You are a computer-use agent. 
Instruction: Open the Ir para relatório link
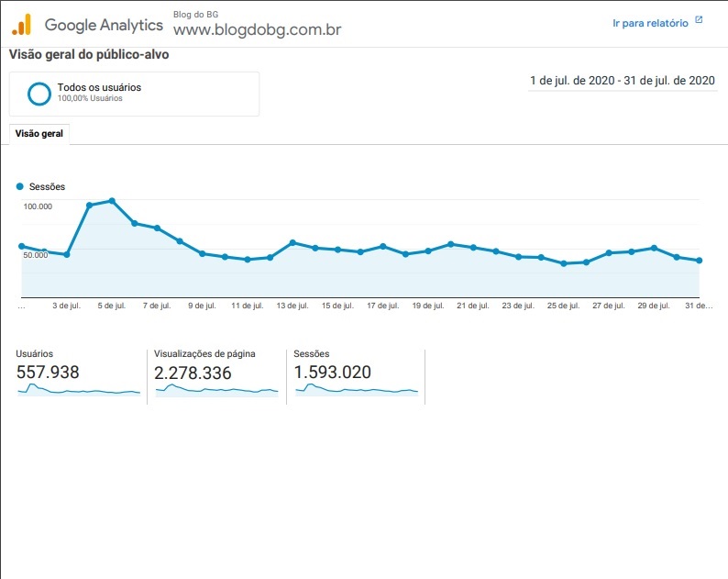pos(650,23)
